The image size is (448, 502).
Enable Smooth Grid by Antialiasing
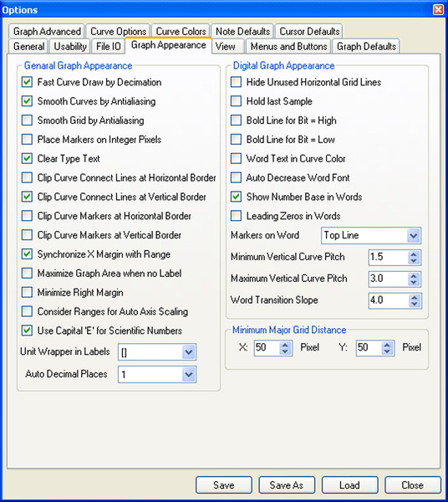click(27, 120)
